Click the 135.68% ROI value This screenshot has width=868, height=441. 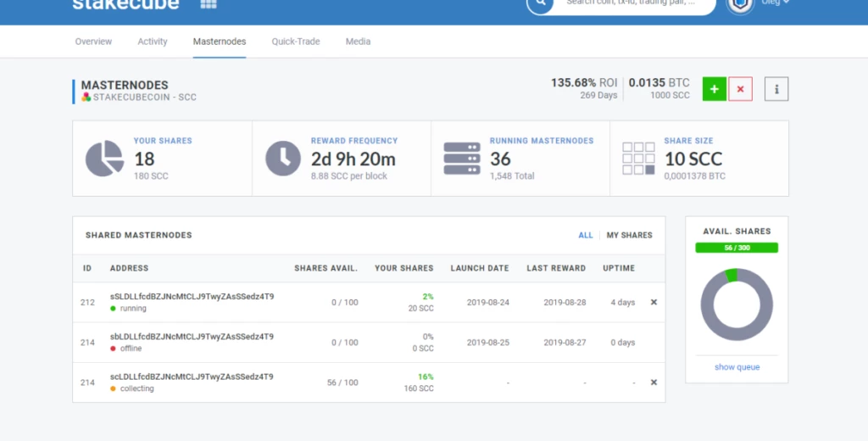[x=584, y=82]
